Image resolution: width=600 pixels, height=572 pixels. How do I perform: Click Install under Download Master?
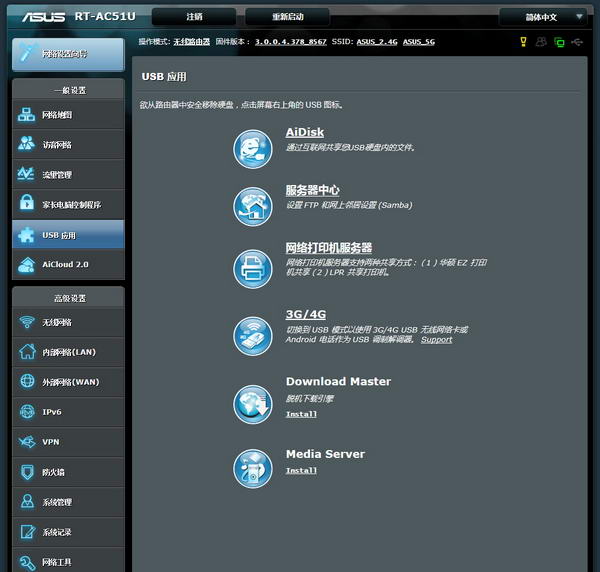click(301, 414)
